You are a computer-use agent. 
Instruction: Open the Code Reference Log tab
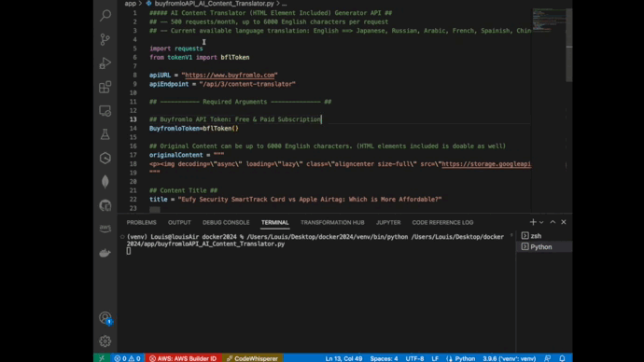tap(442, 222)
